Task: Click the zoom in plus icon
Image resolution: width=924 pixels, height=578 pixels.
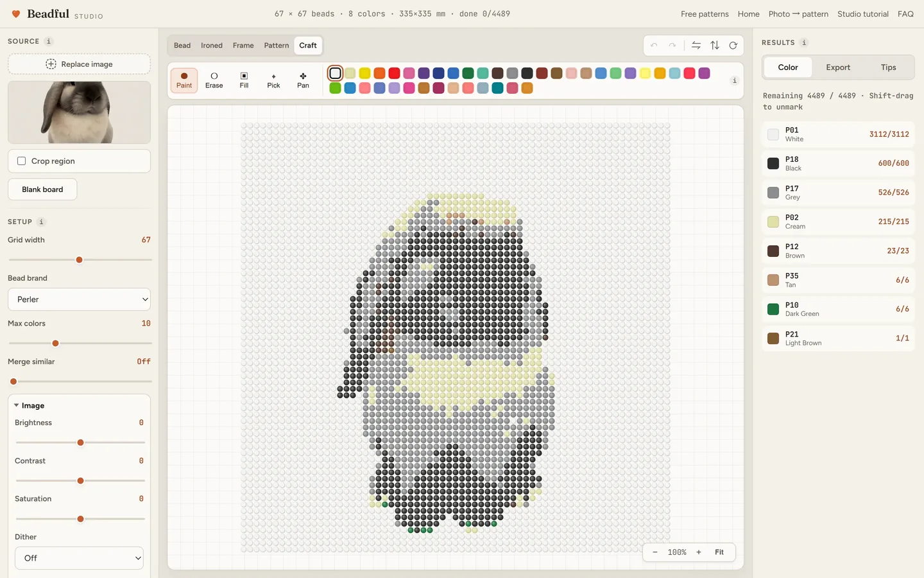Action: point(699,552)
